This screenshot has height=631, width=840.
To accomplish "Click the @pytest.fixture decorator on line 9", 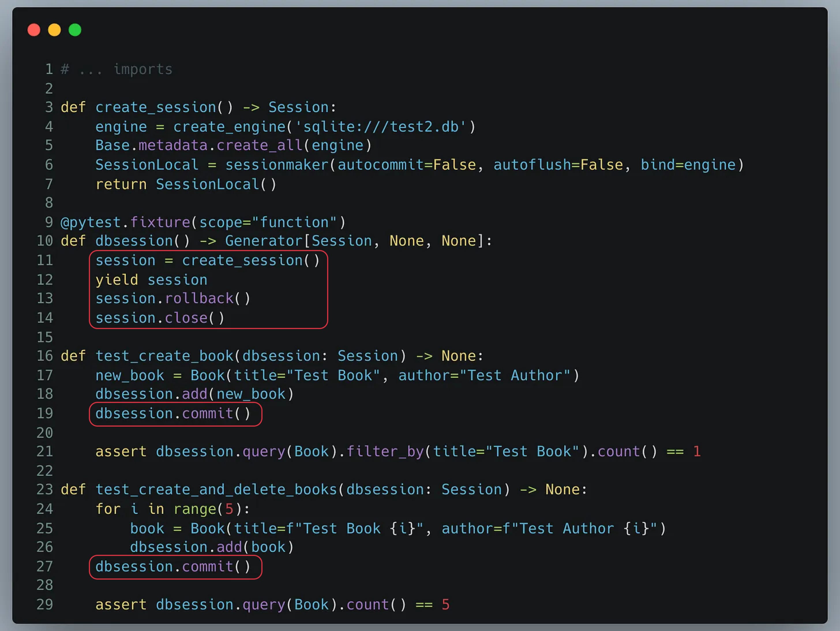I will tap(125, 222).
